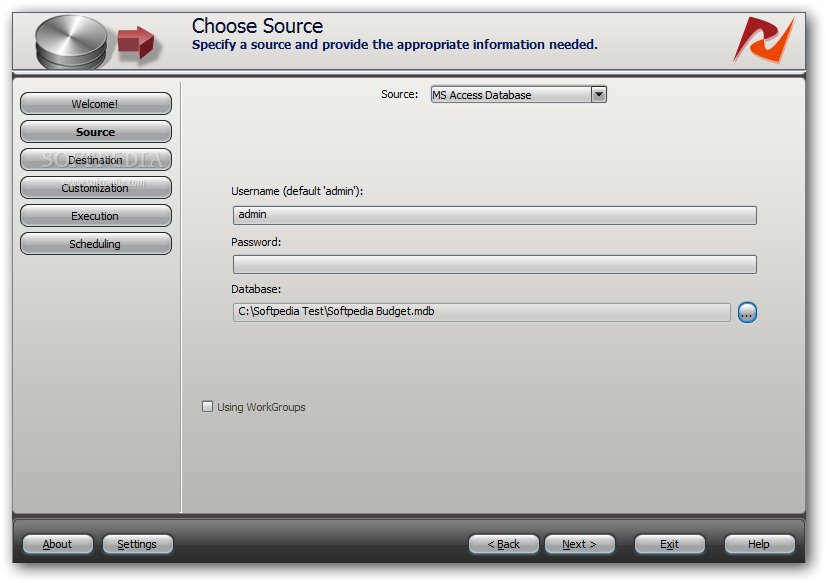Open the Destination step
The width and height of the screenshot is (826, 583).
coord(95,160)
